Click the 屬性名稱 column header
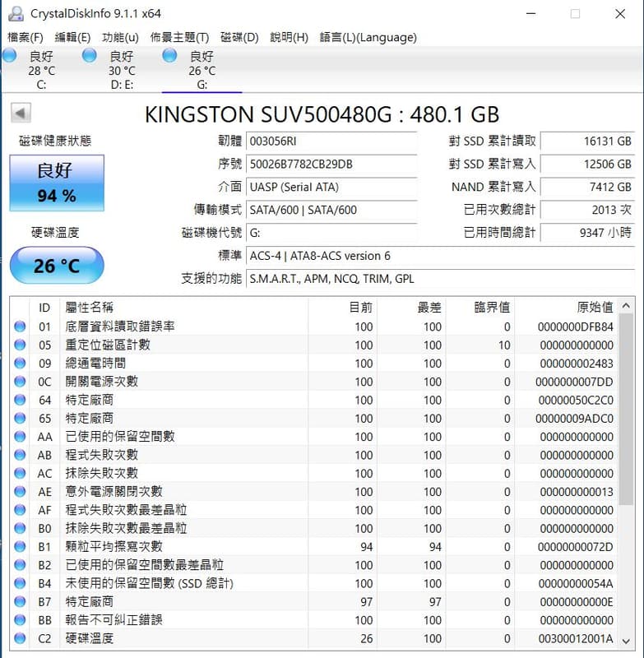Viewport: 644px width, 658px height. [90, 307]
